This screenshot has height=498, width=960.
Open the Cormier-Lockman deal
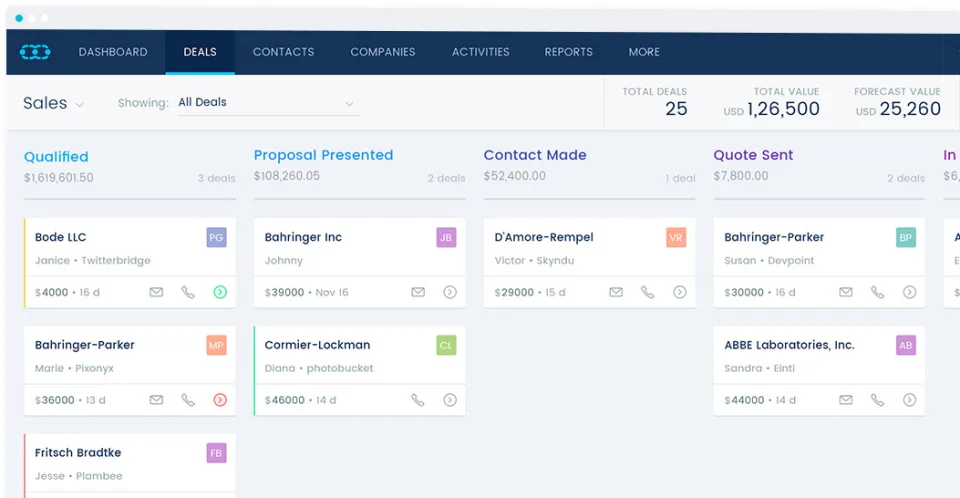pyautogui.click(x=317, y=345)
